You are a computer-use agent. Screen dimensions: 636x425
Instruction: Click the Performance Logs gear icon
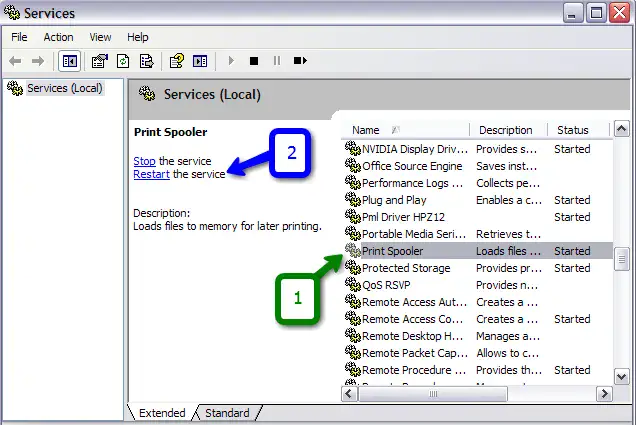pyautogui.click(x=353, y=182)
